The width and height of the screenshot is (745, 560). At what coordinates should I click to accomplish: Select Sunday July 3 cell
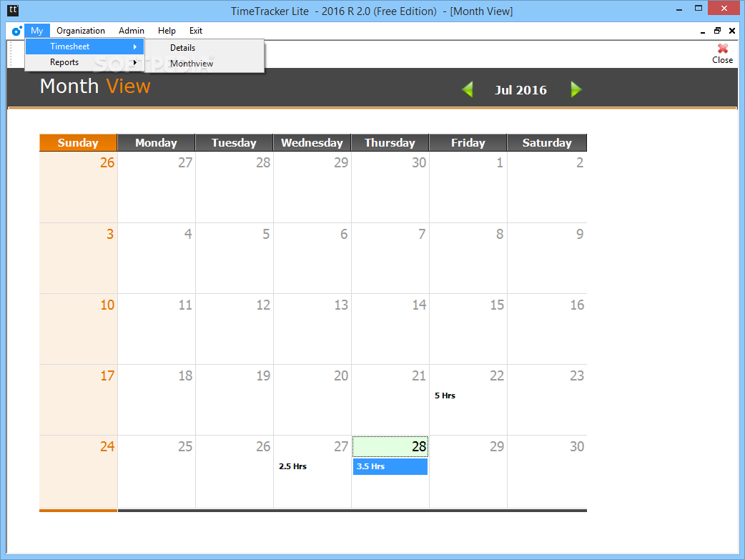point(78,258)
